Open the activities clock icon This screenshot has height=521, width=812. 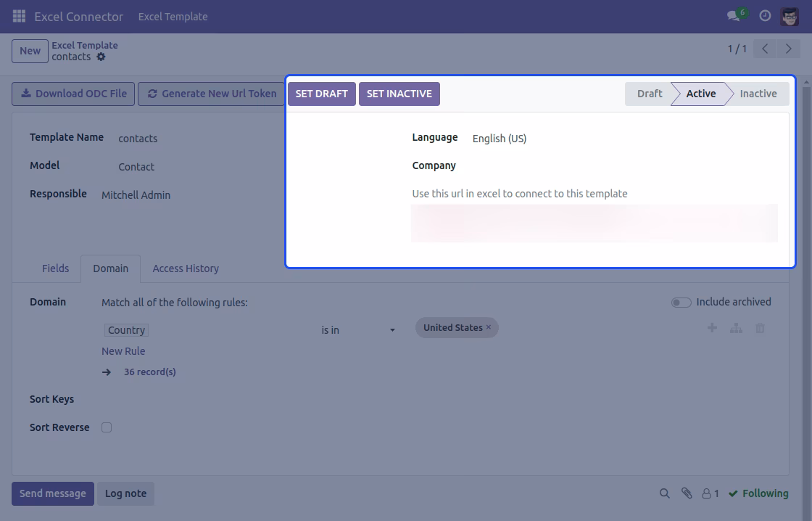[x=765, y=16]
